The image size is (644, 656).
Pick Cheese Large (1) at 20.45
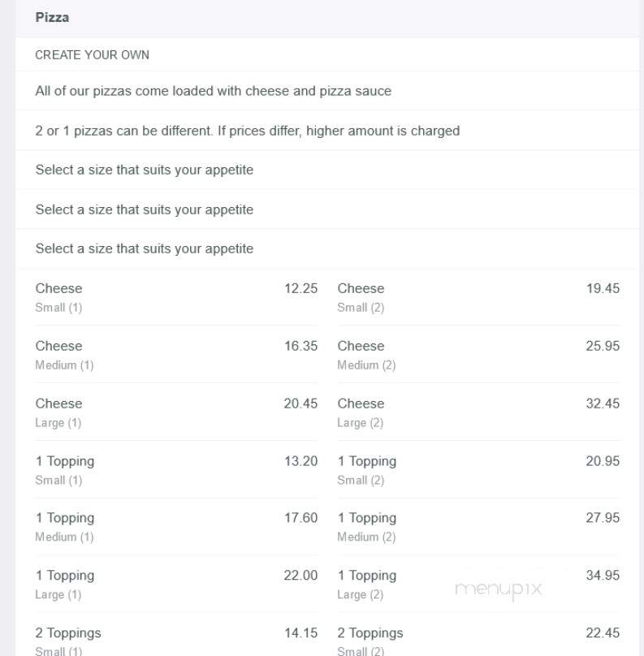point(176,412)
